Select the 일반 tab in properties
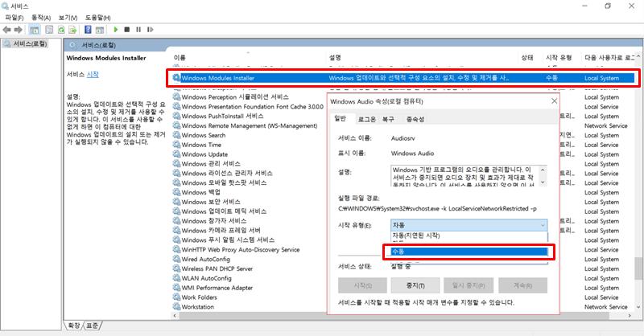The height and width of the screenshot is (336, 644). click(x=341, y=118)
